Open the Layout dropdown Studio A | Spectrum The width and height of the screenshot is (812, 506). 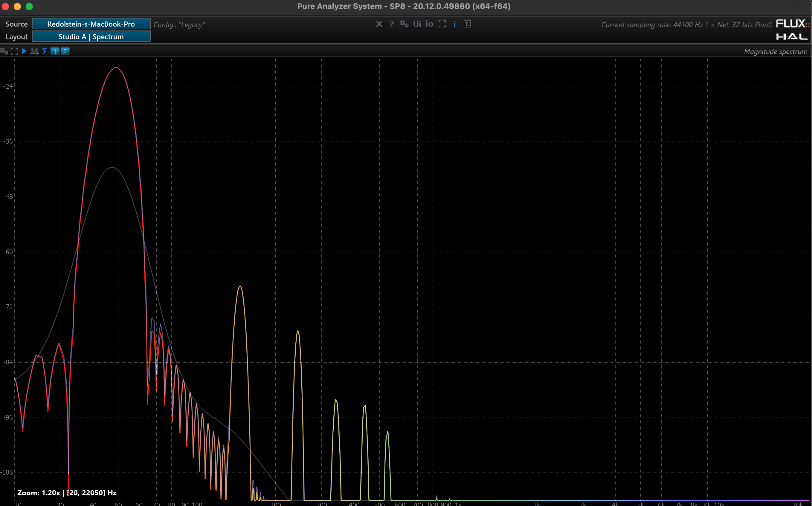91,36
